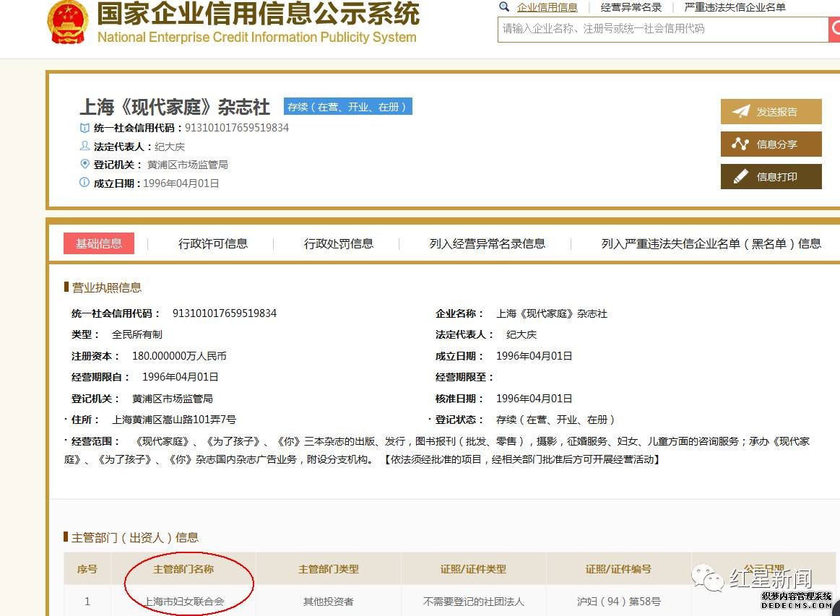Click the 信息打印 button

point(771,177)
